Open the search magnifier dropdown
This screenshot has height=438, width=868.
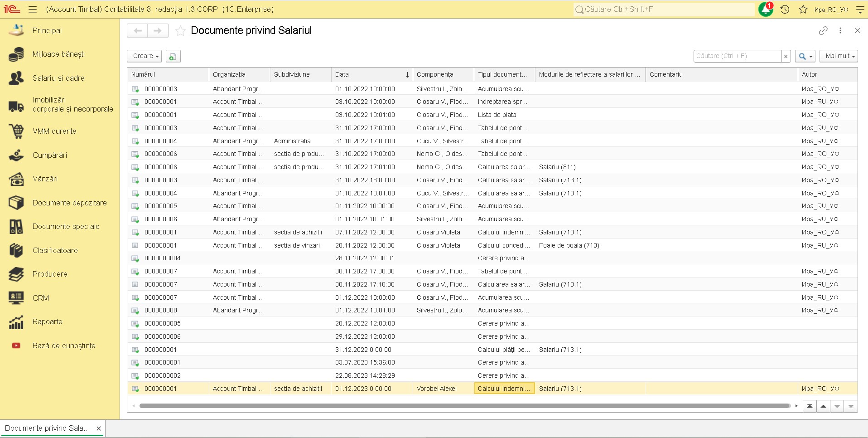(x=805, y=56)
